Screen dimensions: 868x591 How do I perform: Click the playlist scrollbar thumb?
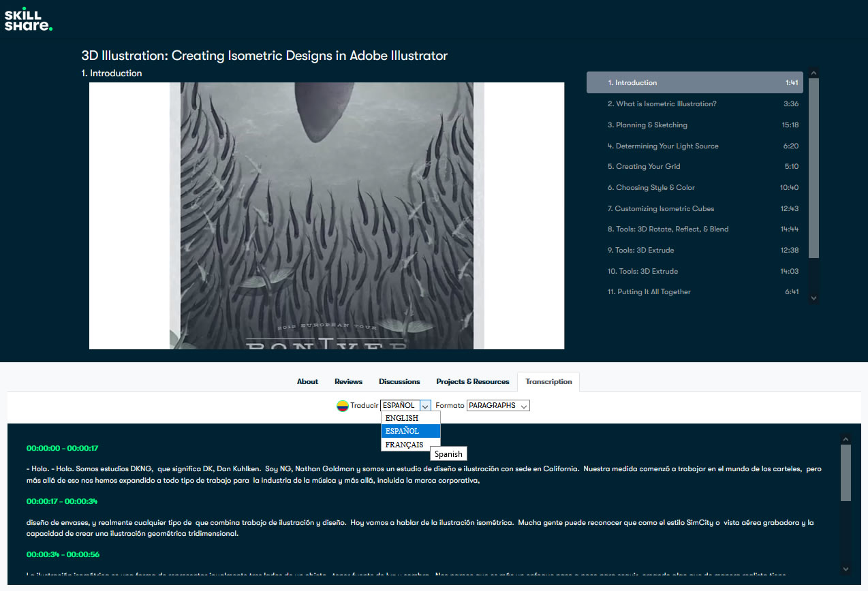click(813, 168)
